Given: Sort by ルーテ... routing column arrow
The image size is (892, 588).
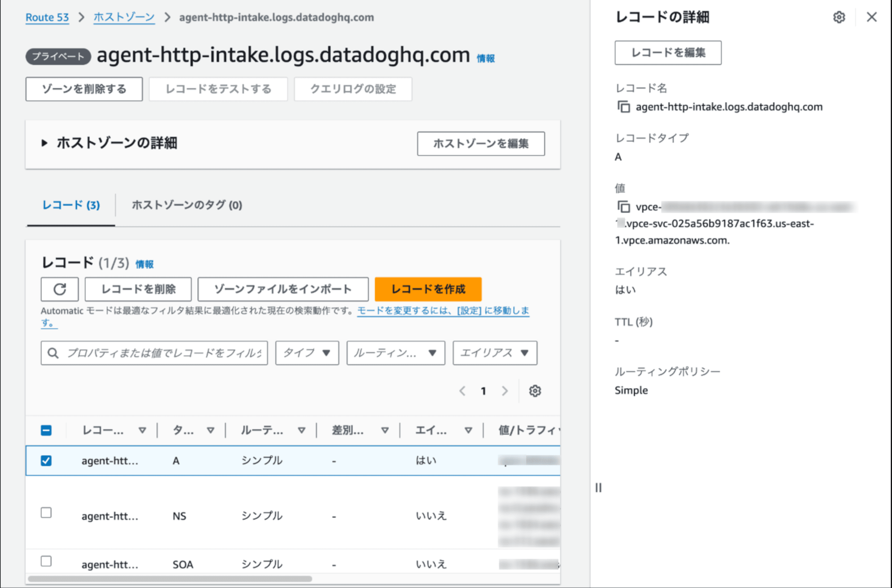Looking at the screenshot, I should [301, 430].
